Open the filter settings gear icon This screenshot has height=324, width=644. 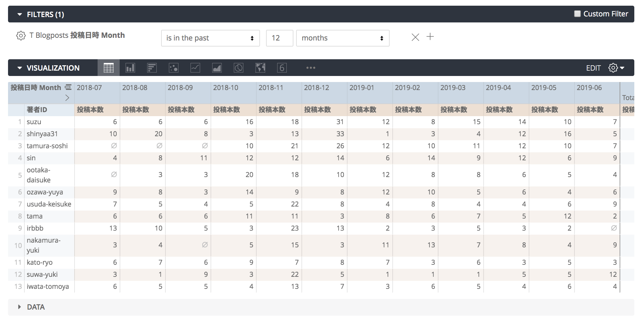[21, 35]
